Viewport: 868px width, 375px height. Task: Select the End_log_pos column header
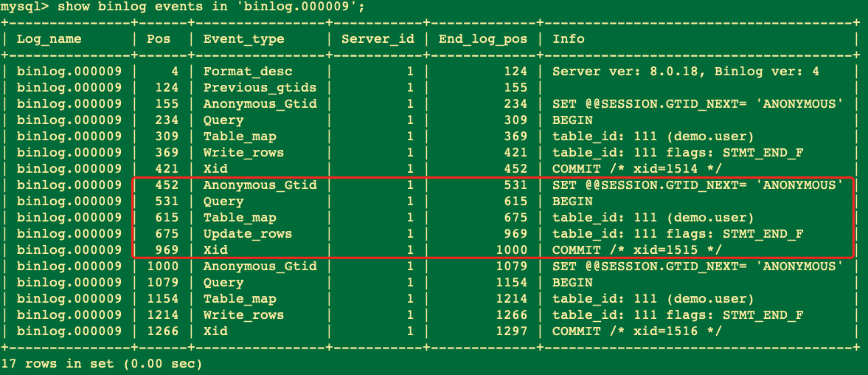[x=483, y=39]
